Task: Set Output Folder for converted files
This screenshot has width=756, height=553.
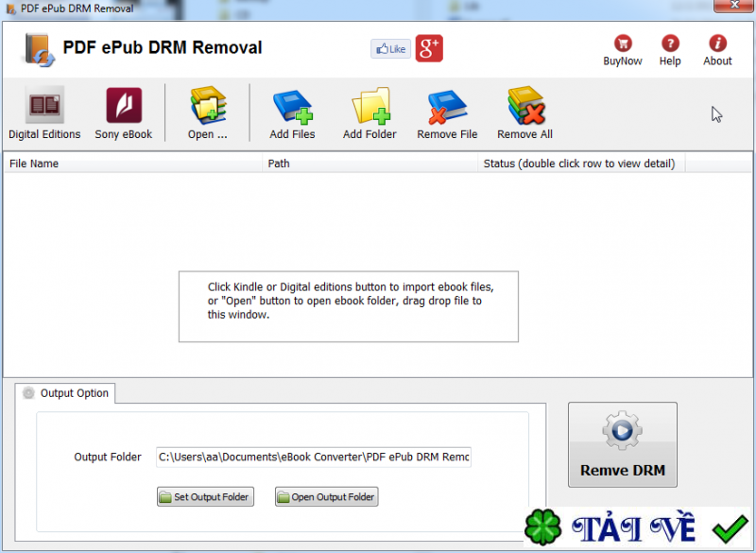Action: pyautogui.click(x=205, y=496)
